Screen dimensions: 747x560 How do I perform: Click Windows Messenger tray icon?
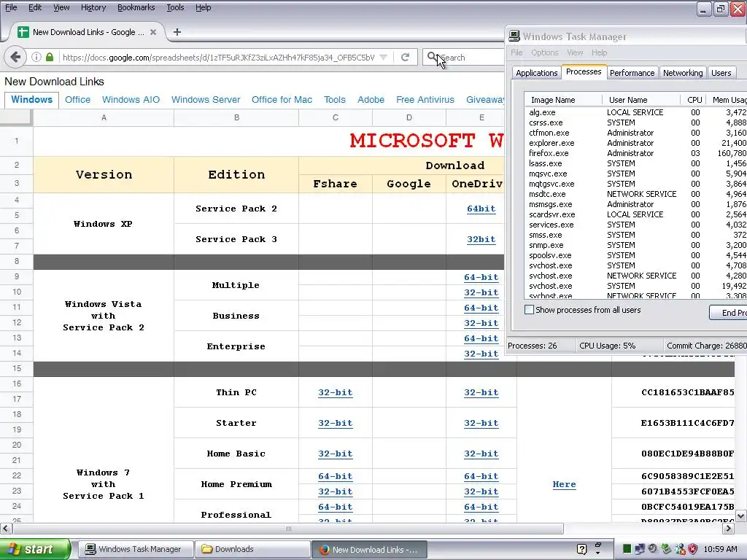point(680,549)
